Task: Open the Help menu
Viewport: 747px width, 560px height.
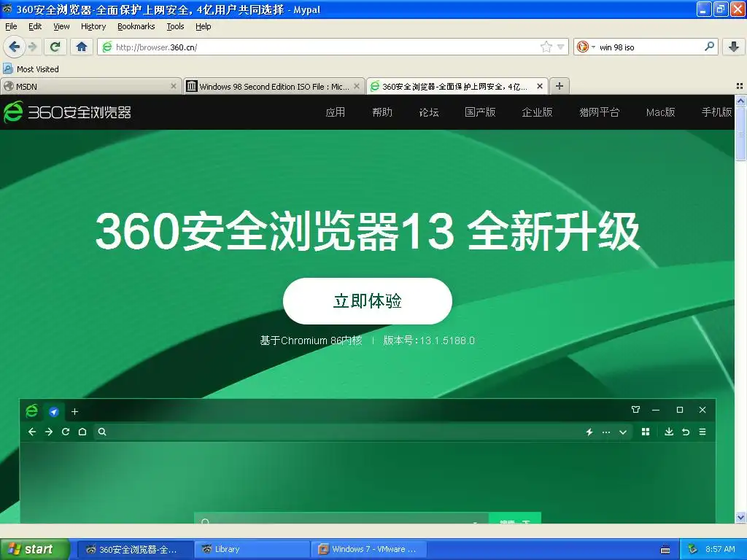Action: click(x=204, y=26)
